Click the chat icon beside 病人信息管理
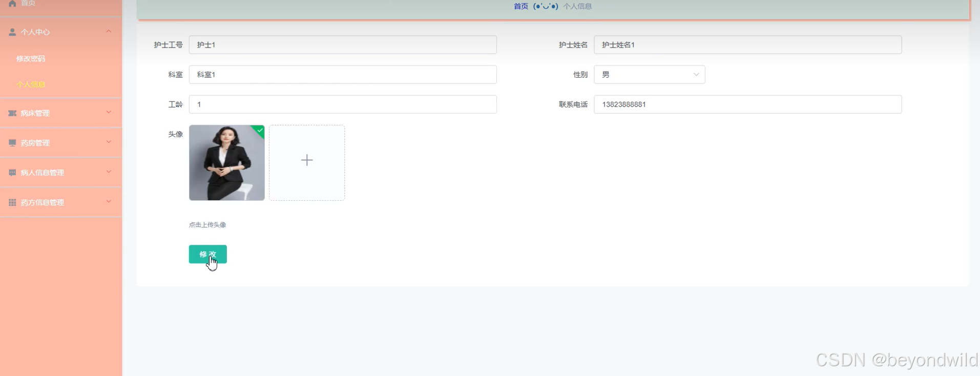980x376 pixels. 12,173
